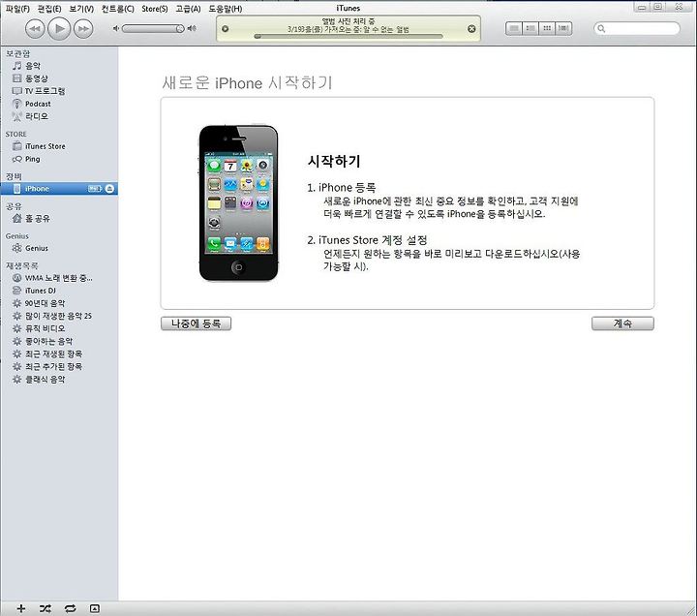
Task: Click the status display left arrow icon
Action: pos(225,28)
